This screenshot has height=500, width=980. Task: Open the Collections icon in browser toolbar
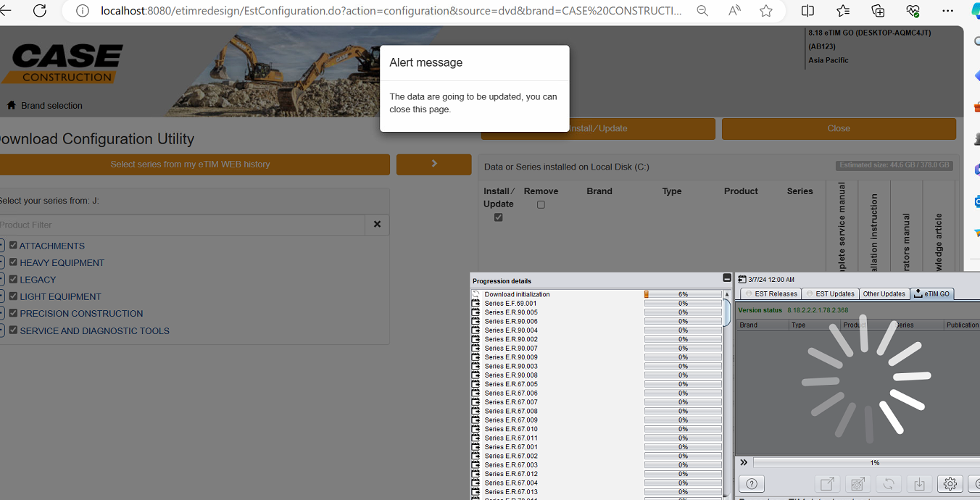click(878, 11)
